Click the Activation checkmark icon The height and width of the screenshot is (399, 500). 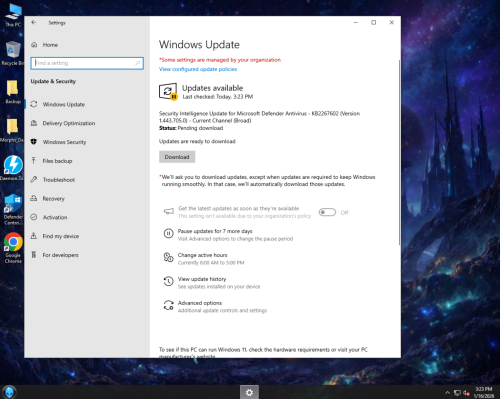point(34,217)
